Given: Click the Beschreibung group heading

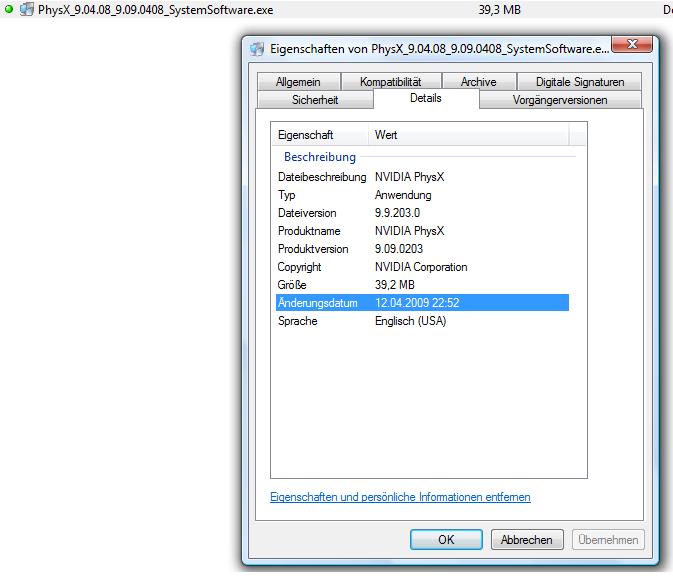Looking at the screenshot, I should click(x=320, y=157).
